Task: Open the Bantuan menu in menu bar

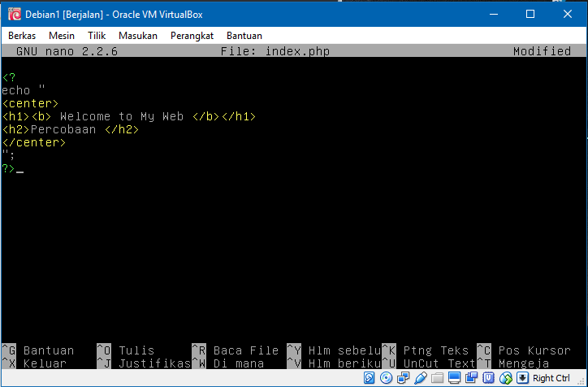Action: pos(244,36)
